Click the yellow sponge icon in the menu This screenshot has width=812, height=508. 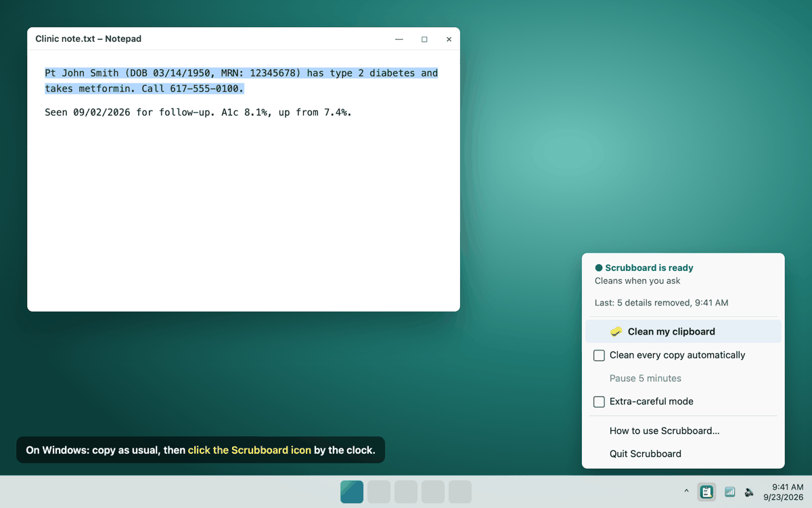click(x=616, y=331)
